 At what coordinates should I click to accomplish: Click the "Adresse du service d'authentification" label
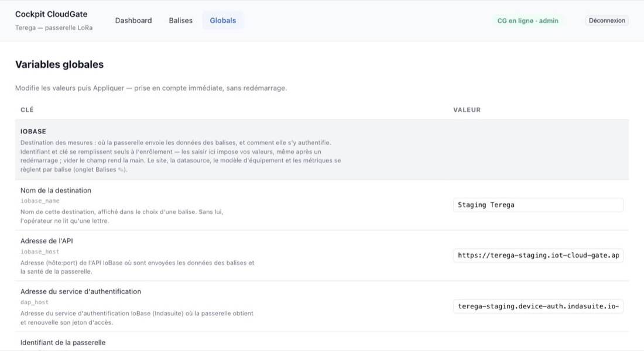click(x=81, y=291)
